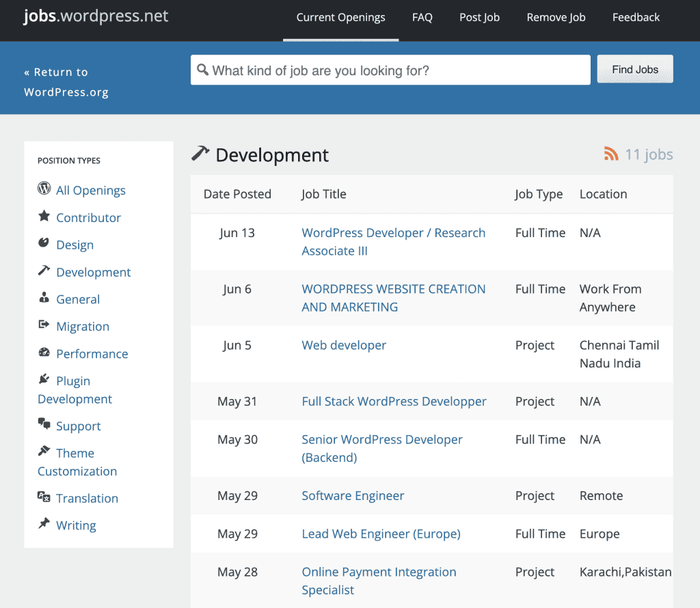Open the Support category from the sidebar

pos(78,426)
